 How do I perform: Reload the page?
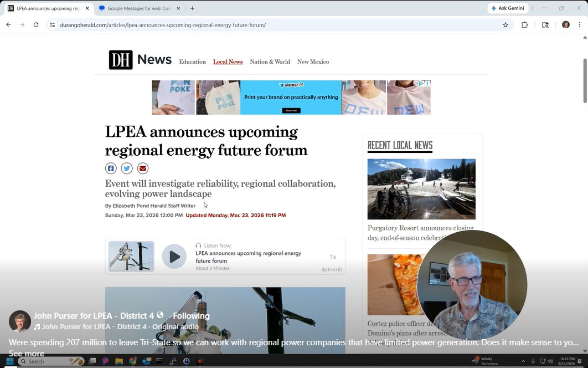(36, 25)
